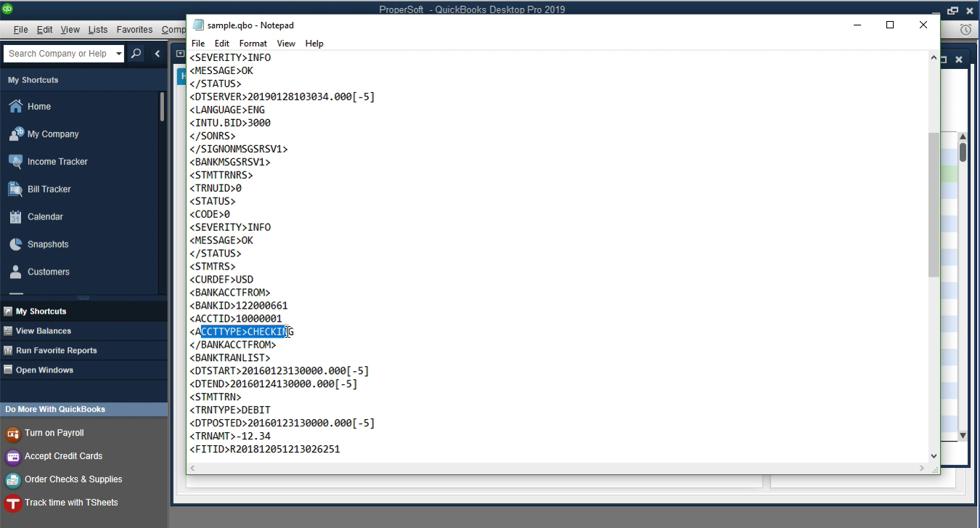This screenshot has width=980, height=528.
Task: Open the Bill Tracker shortcut
Action: click(49, 189)
